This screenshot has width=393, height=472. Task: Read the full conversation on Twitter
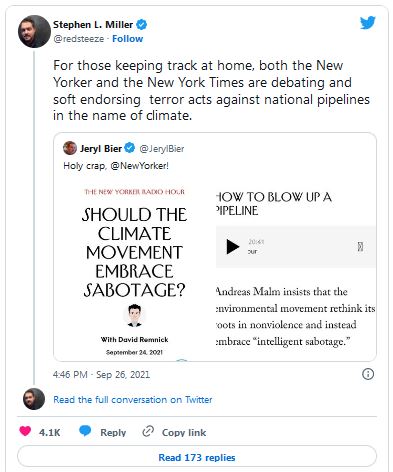tap(133, 399)
